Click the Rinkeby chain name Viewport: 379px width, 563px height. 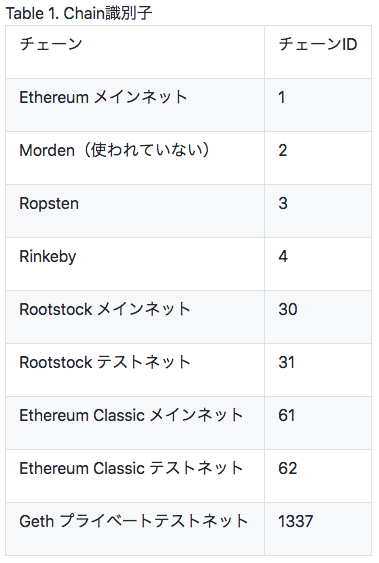[48, 256]
